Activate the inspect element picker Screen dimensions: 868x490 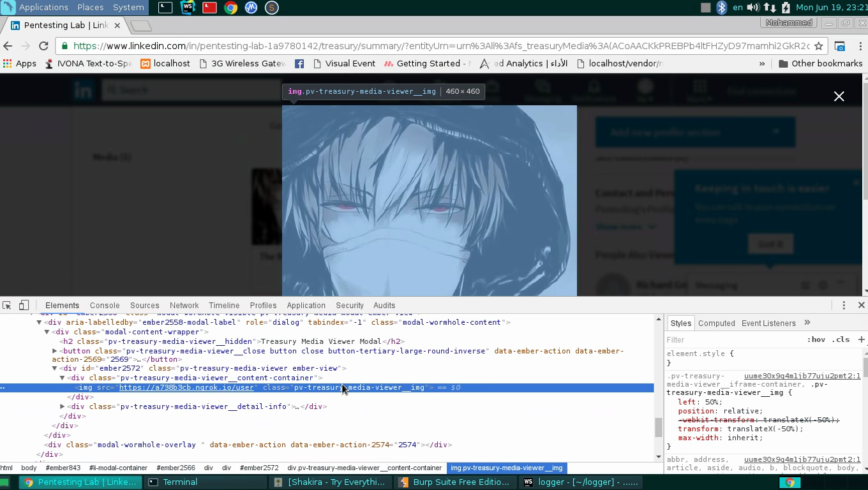pos(7,305)
